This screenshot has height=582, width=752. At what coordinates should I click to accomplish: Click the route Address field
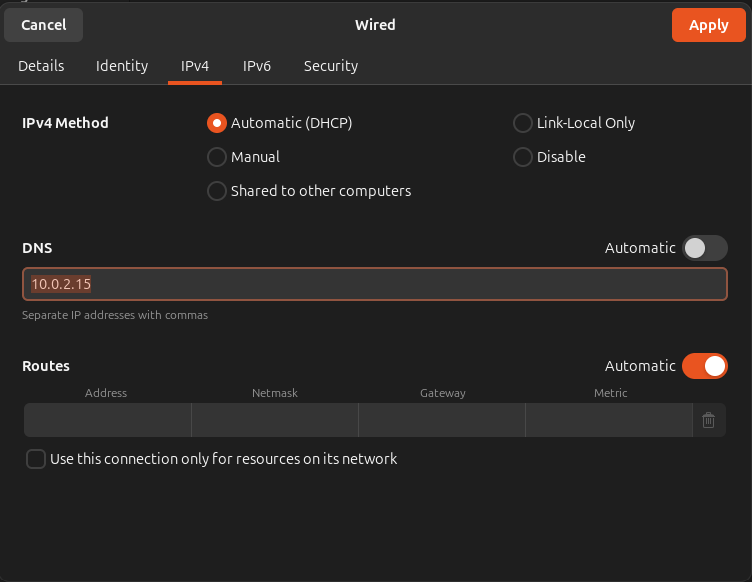point(107,421)
